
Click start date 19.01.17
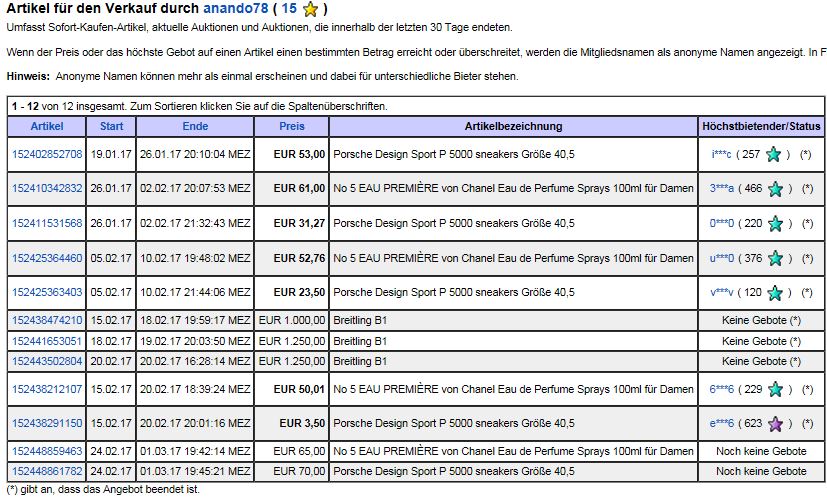pos(111,154)
